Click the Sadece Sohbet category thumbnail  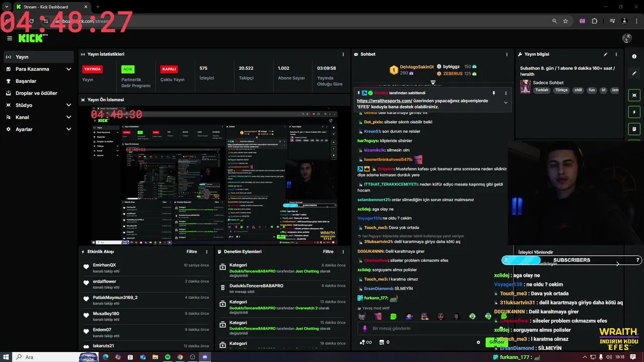[x=525, y=86]
